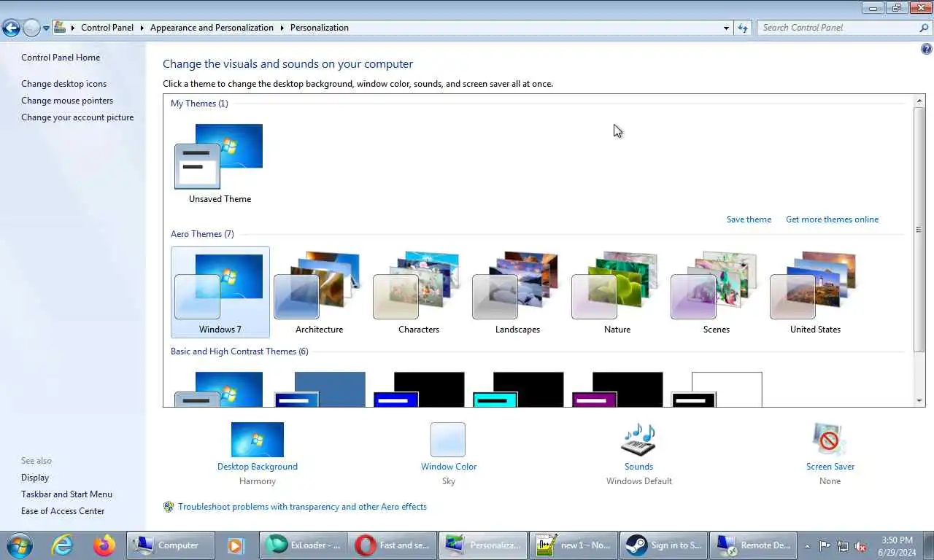Open Change your account picture
This screenshot has width=934, height=560.
[77, 117]
